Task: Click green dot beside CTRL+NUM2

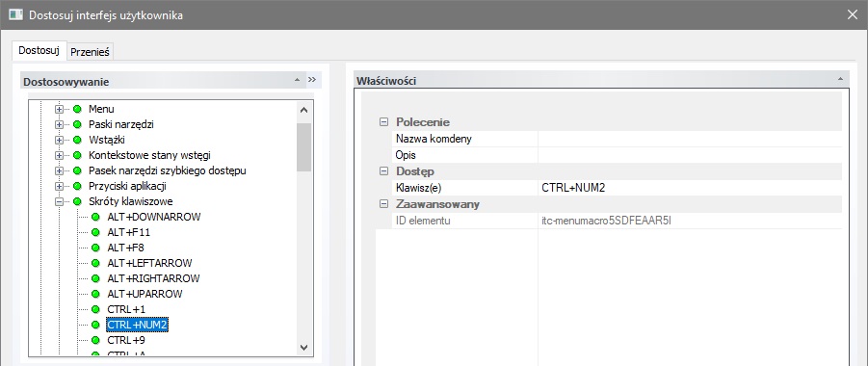Action: (x=95, y=325)
